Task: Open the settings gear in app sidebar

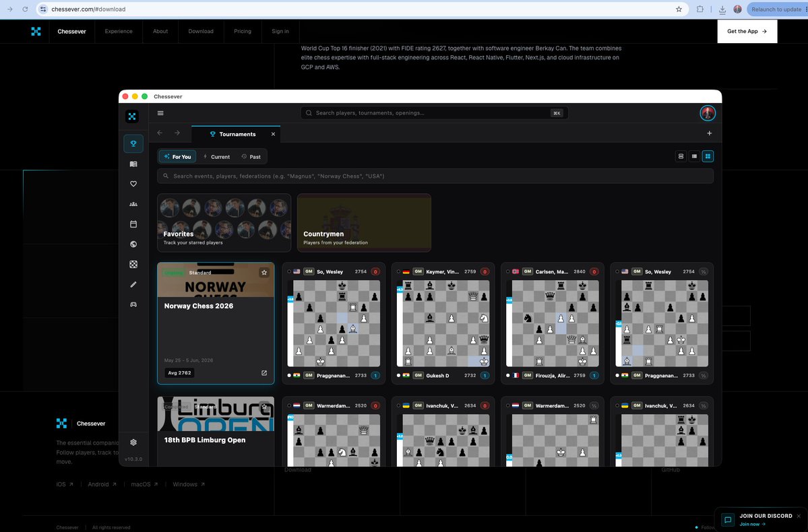Action: [133, 442]
